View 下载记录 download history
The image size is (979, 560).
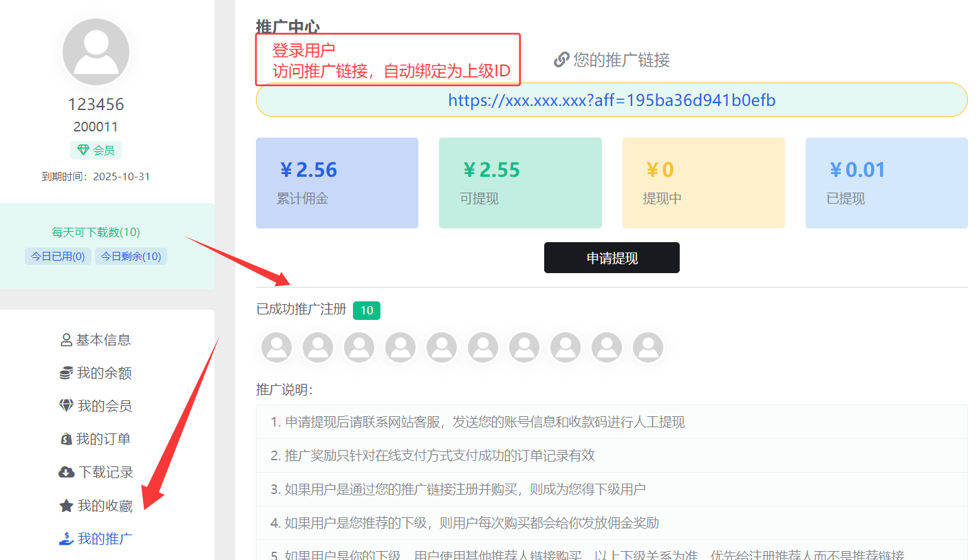[96, 473]
